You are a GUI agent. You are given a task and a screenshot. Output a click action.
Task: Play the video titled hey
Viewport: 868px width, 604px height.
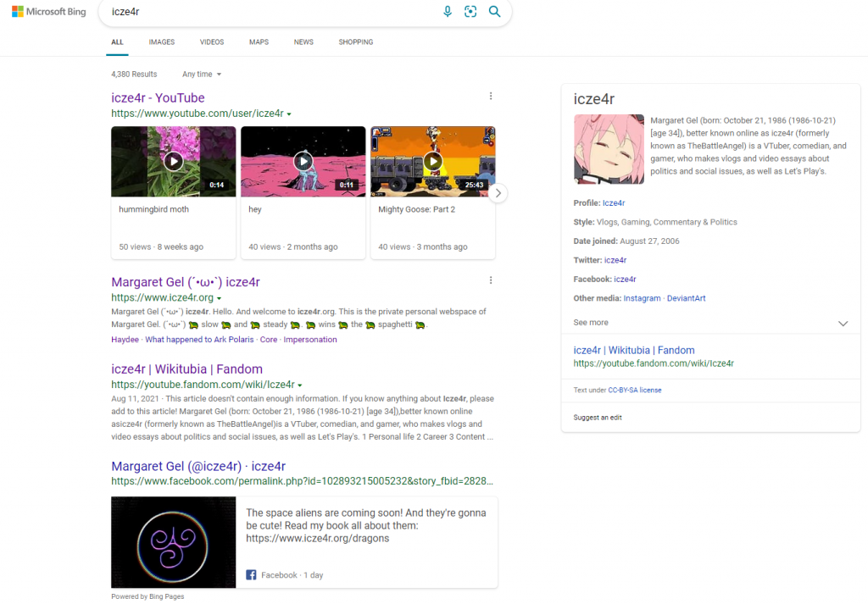[303, 162]
